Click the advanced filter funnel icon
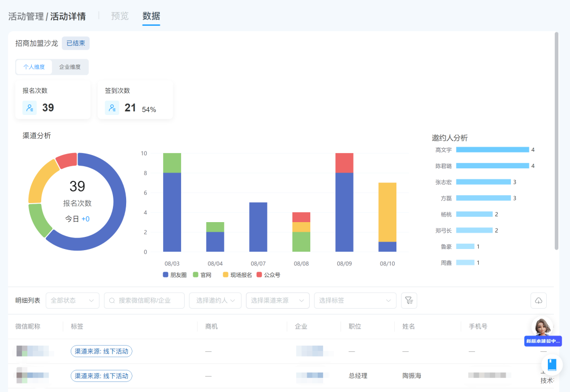This screenshot has height=392, width=570. [x=409, y=300]
